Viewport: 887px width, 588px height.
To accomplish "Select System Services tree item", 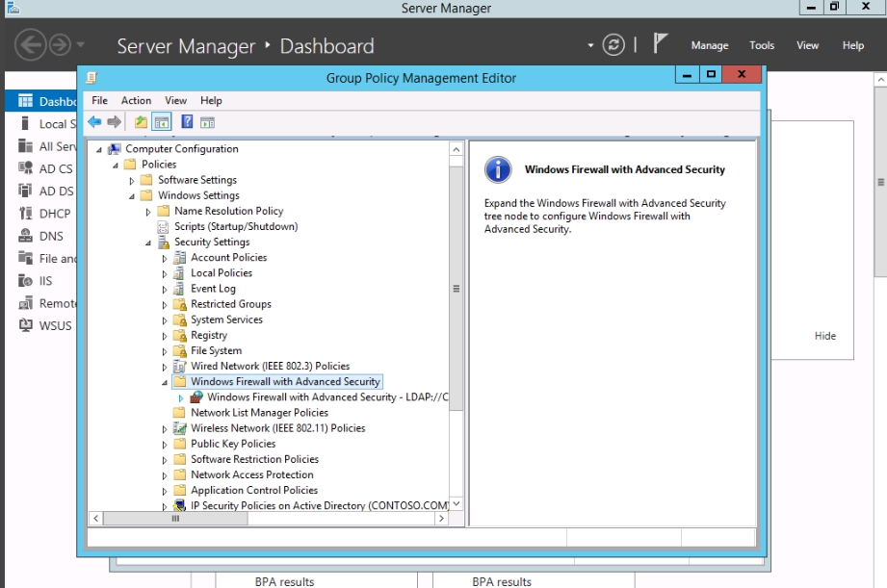I will [x=226, y=320].
